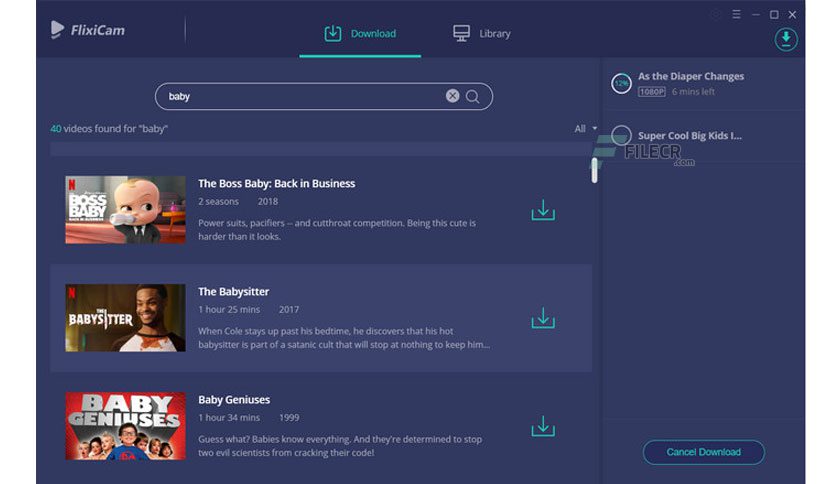Click the results list scrollbar handle
This screenshot has width=836, height=484.
point(594,170)
